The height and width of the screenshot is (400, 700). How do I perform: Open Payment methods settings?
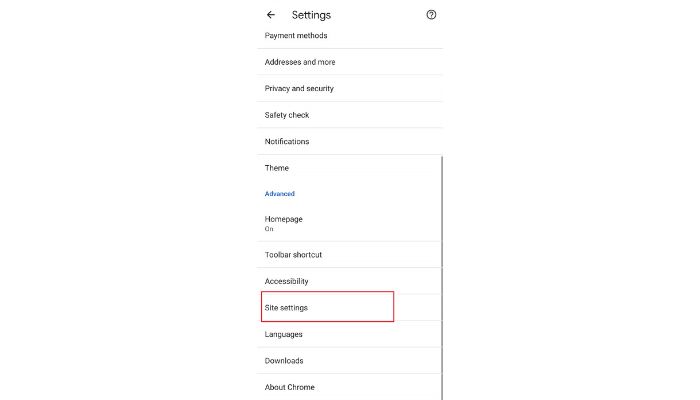pos(350,36)
